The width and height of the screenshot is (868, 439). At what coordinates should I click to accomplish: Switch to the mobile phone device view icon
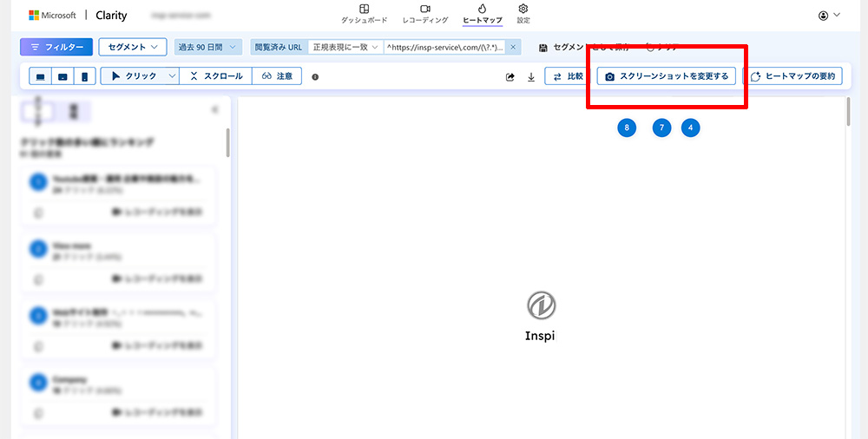[84, 76]
